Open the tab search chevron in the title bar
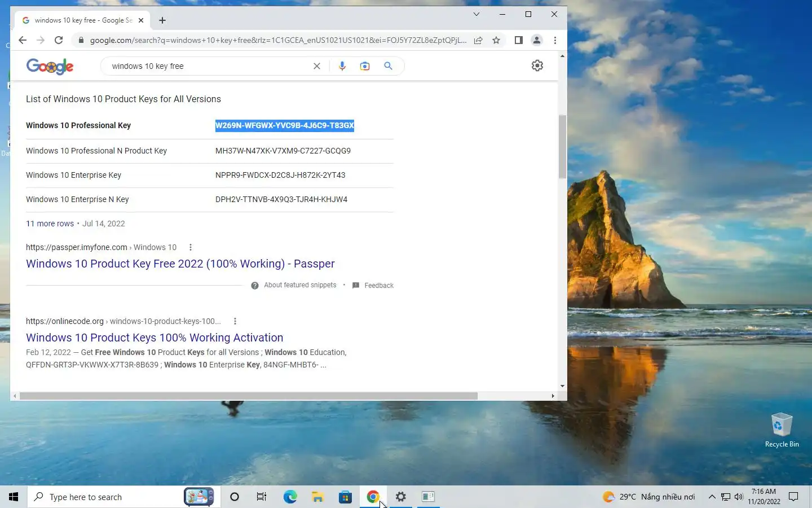The width and height of the screenshot is (812, 508). pyautogui.click(x=476, y=14)
